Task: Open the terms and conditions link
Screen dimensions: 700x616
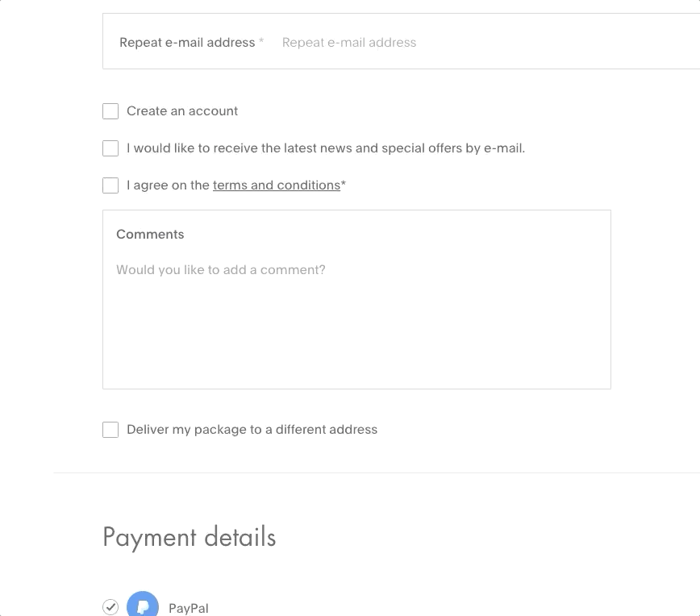Action: (277, 185)
